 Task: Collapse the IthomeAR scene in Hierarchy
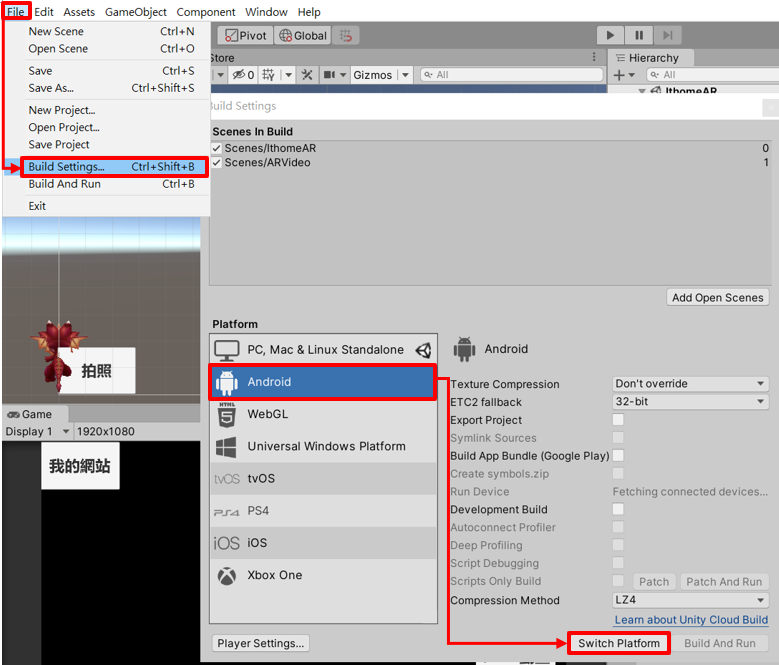(642, 91)
